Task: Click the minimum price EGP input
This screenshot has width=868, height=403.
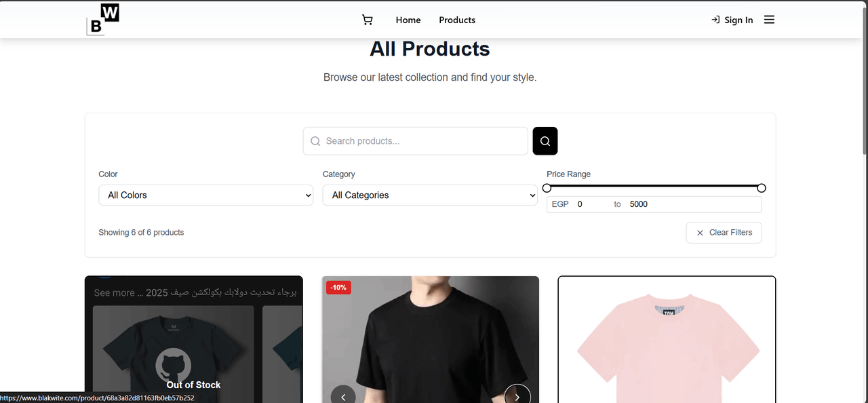Action: pyautogui.click(x=591, y=204)
